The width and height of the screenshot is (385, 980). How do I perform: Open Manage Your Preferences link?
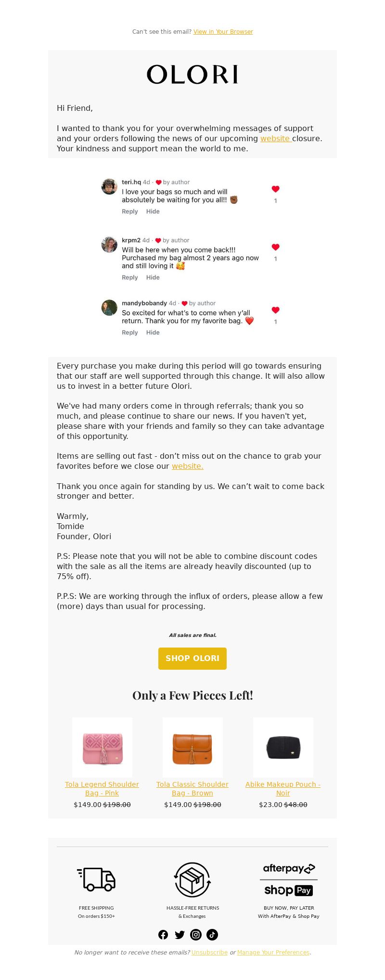pyautogui.click(x=273, y=953)
